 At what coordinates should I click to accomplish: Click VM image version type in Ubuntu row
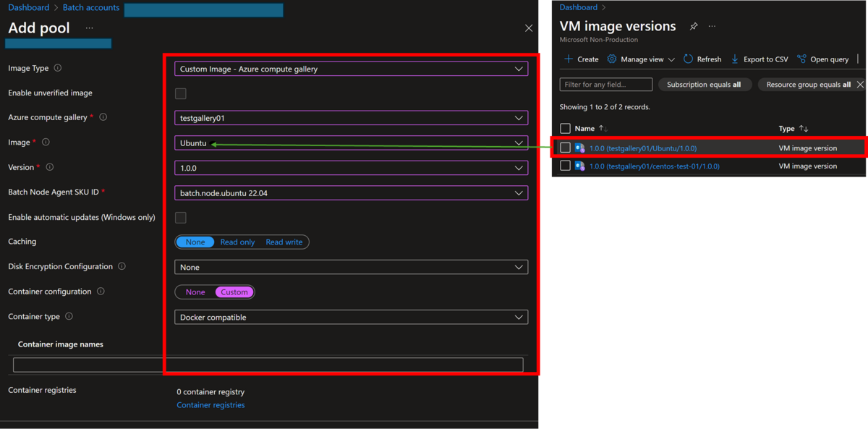pyautogui.click(x=807, y=148)
